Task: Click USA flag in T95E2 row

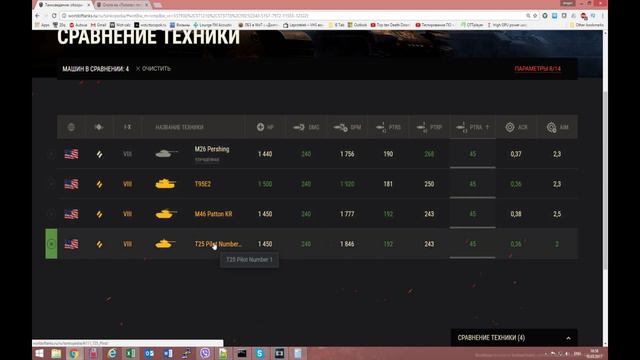Action: 71,184
